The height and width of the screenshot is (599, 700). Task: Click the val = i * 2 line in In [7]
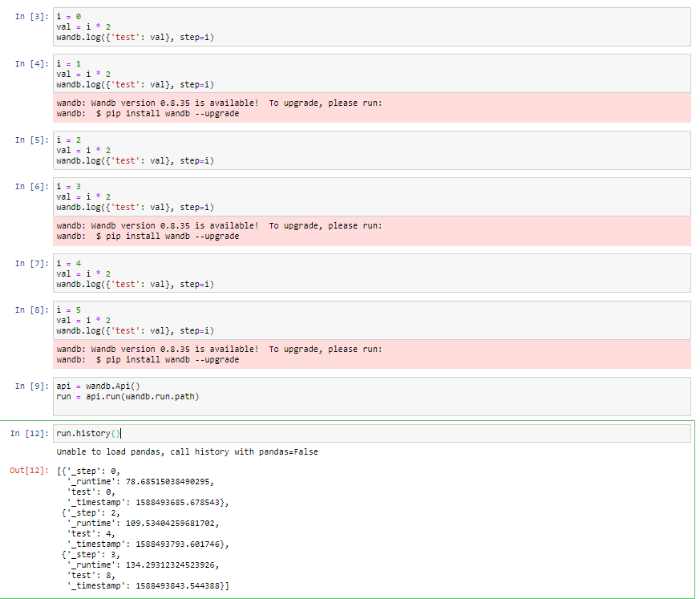90,273
